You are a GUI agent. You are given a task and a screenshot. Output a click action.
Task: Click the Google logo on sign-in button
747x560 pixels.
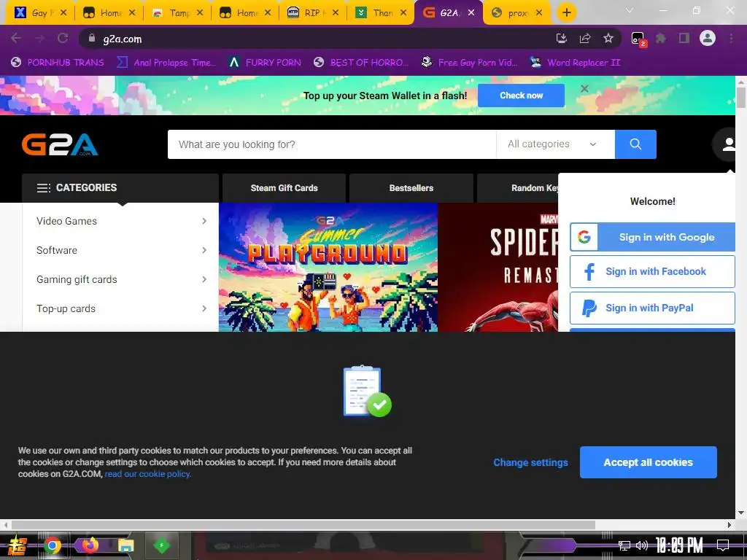click(x=584, y=237)
